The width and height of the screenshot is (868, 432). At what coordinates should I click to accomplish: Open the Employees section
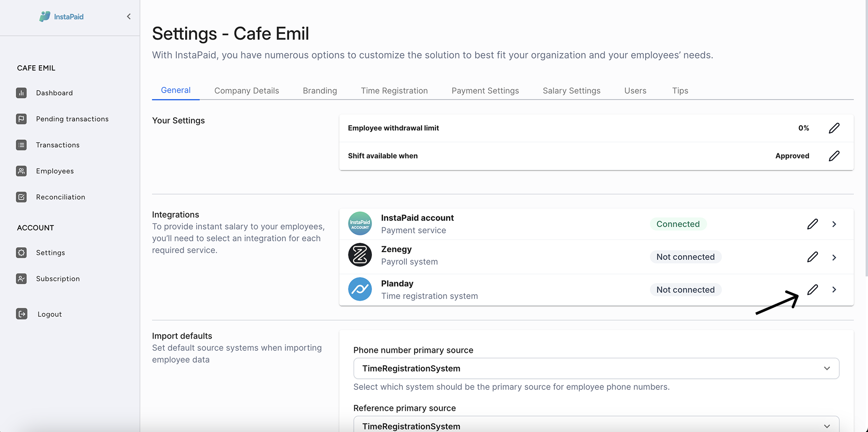55,171
